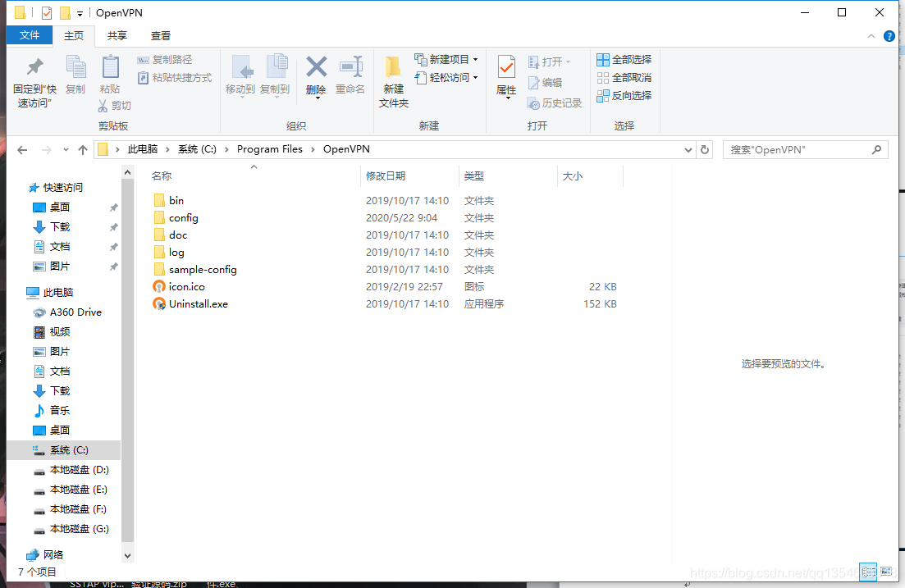
Task: Click Program Files in the breadcrumb
Action: pyautogui.click(x=270, y=149)
